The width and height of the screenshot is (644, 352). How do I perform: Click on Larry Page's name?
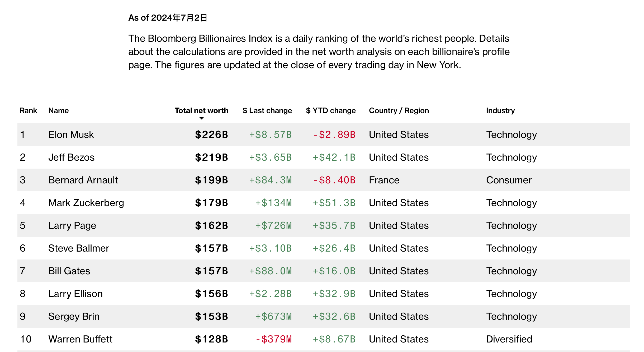click(x=72, y=225)
